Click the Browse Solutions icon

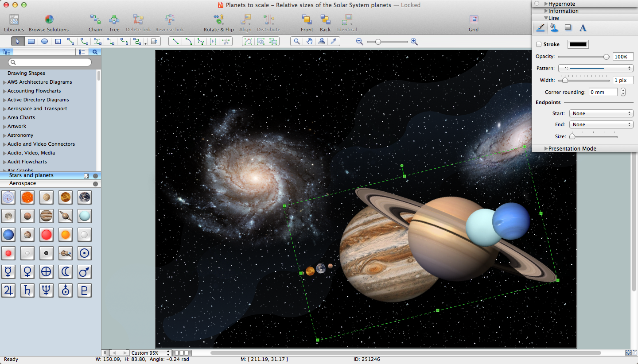pos(49,19)
